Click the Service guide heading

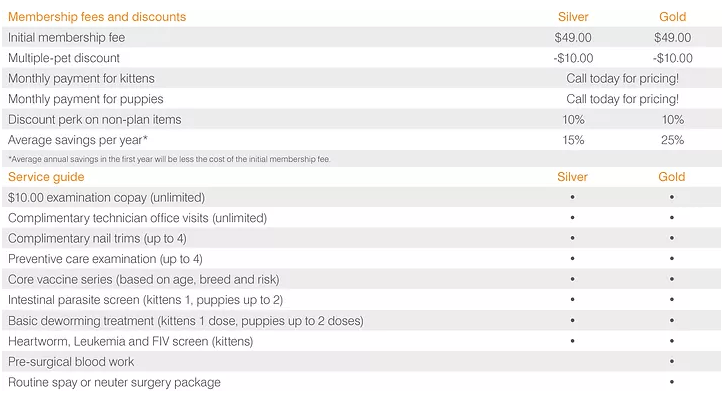[x=46, y=177]
